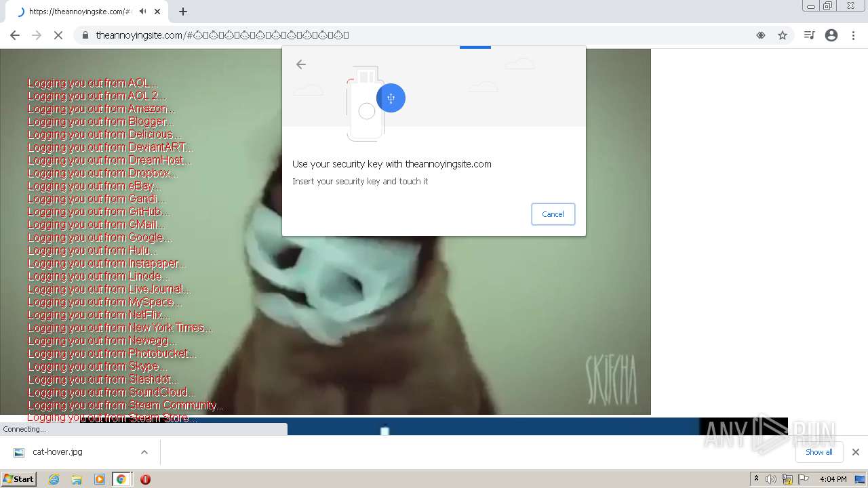The height and width of the screenshot is (488, 868).
Task: Open Internet Explorer from the taskbar
Action: click(54, 479)
